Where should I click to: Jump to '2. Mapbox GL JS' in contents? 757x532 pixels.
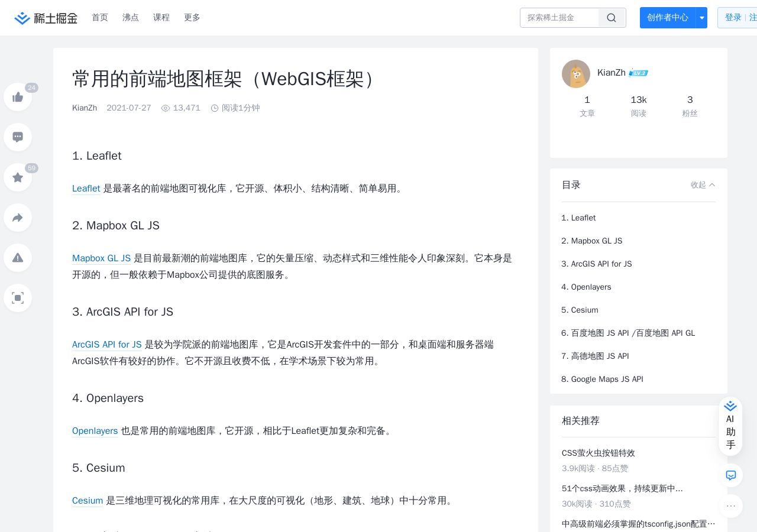coord(592,241)
